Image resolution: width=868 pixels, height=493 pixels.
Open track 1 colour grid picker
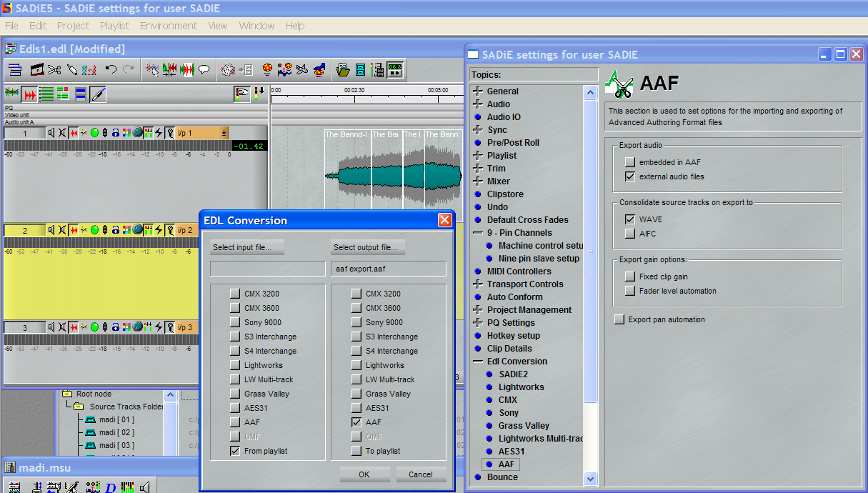coord(126,133)
